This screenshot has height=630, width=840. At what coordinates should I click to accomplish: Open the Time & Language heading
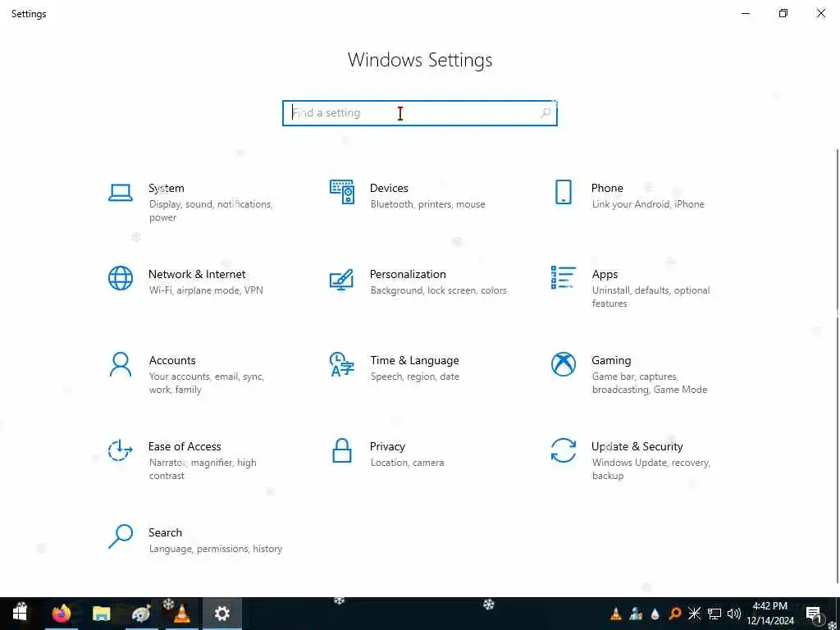(414, 361)
